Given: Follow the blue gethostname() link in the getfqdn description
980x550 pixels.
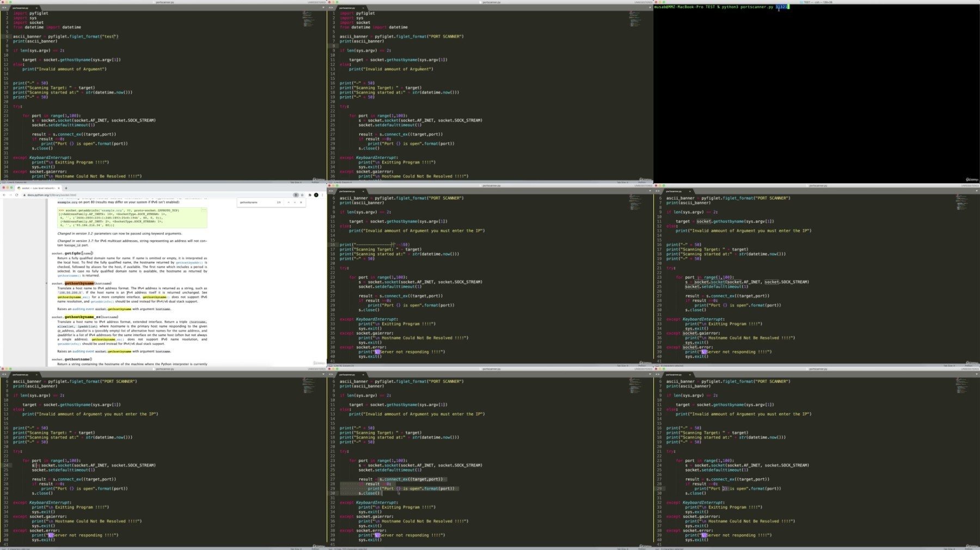Looking at the screenshot, I should point(70,276).
